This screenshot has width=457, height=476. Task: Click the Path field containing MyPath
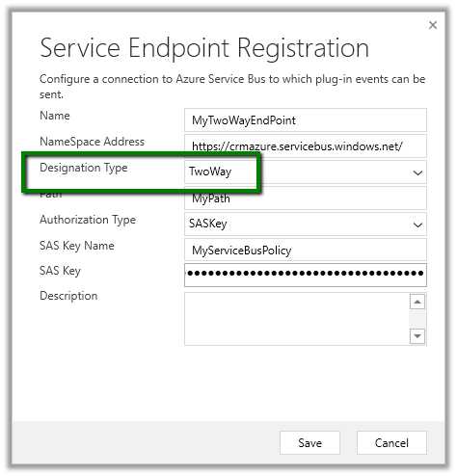(306, 198)
